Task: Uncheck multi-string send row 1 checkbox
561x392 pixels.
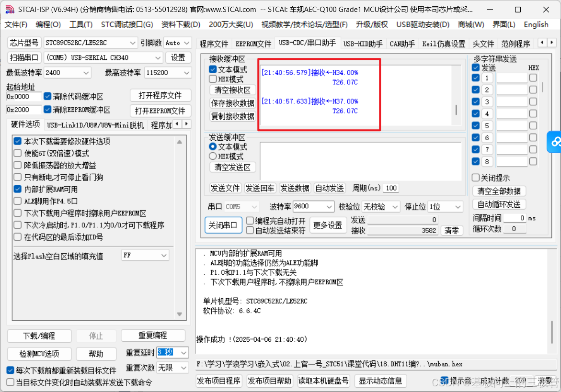Action: [x=476, y=78]
